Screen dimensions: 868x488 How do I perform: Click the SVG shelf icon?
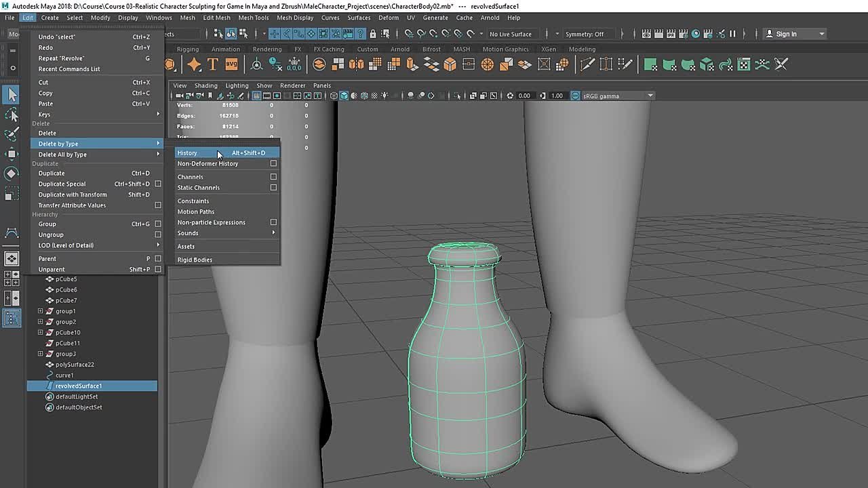[231, 64]
